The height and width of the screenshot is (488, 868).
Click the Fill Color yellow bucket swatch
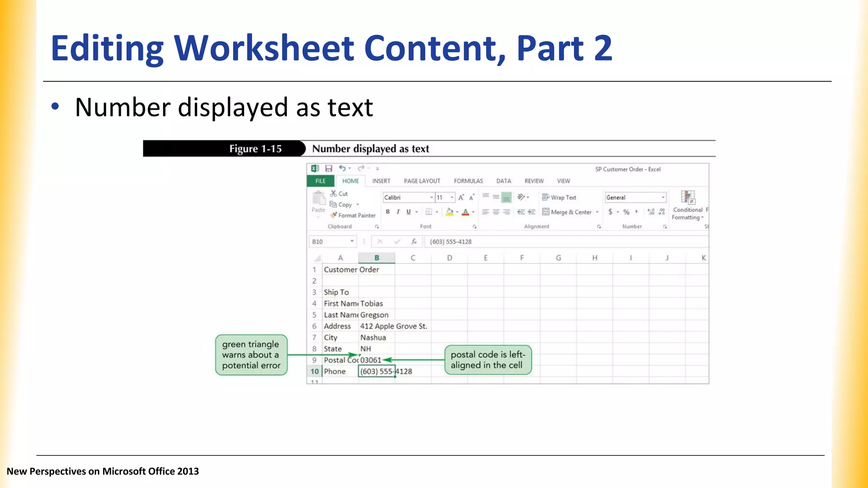450,212
